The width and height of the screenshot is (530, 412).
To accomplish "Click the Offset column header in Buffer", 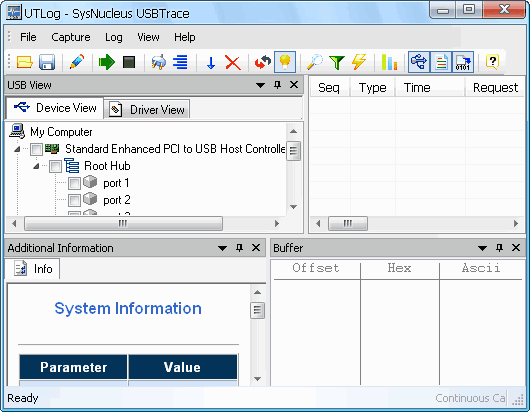I will tap(316, 268).
